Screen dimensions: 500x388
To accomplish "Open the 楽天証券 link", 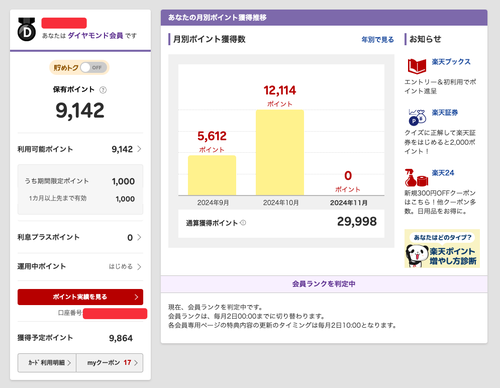I will 445,113.
